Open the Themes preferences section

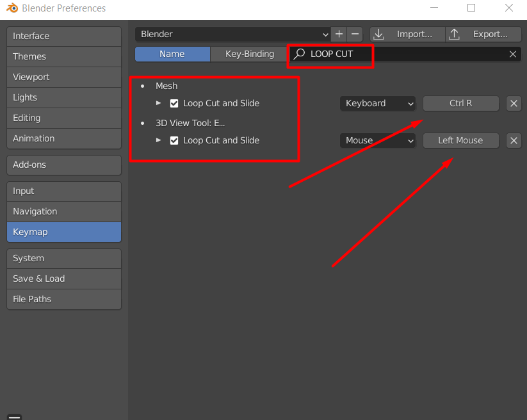click(64, 56)
